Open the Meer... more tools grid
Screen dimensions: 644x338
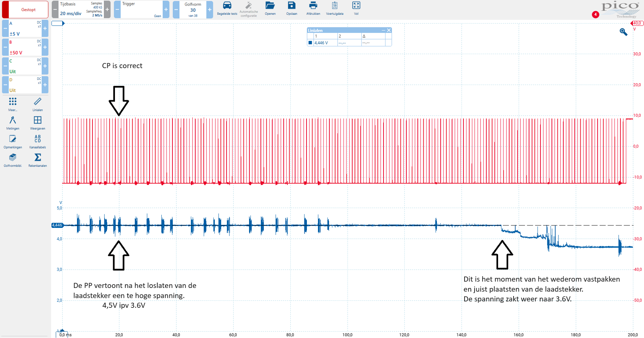click(13, 104)
